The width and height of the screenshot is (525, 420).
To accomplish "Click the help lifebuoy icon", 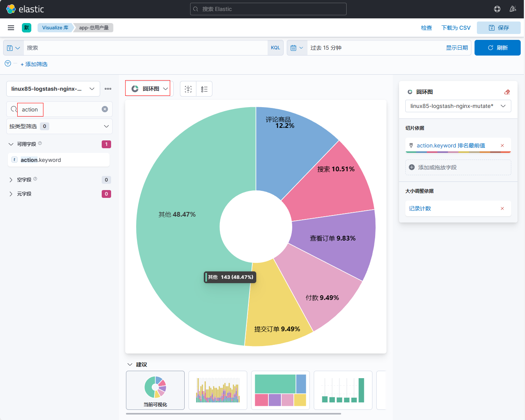I will (x=497, y=9).
